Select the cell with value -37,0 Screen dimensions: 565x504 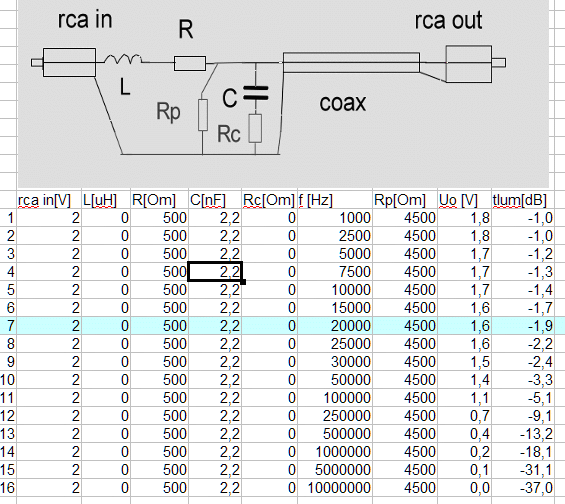click(x=523, y=488)
